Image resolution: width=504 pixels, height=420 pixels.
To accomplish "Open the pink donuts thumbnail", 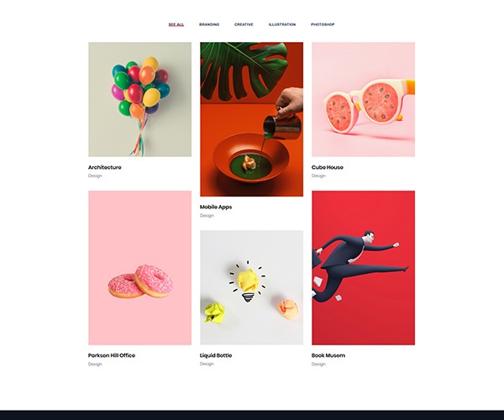I will 139,268.
